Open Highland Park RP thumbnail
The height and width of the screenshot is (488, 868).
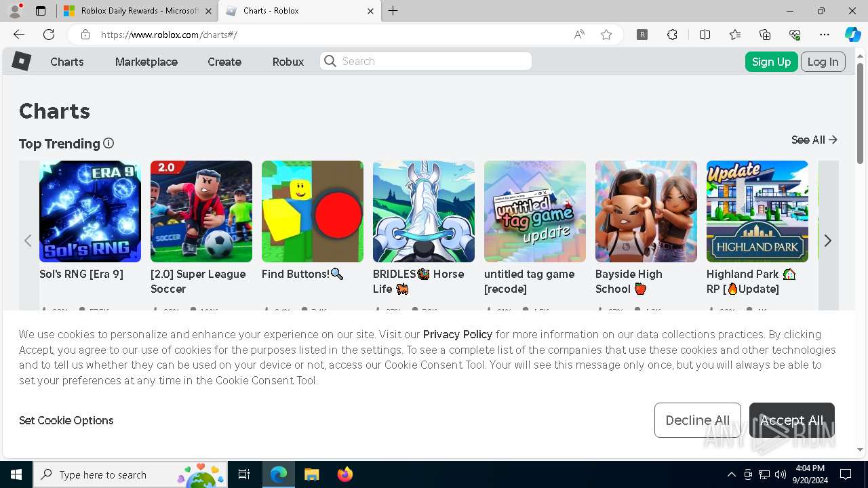(757, 211)
